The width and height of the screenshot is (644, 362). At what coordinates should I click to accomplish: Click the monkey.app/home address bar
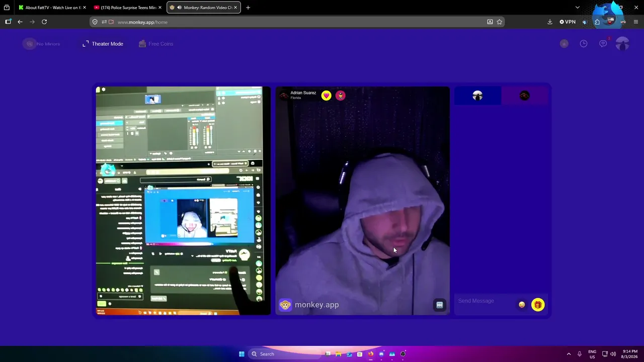point(297,22)
